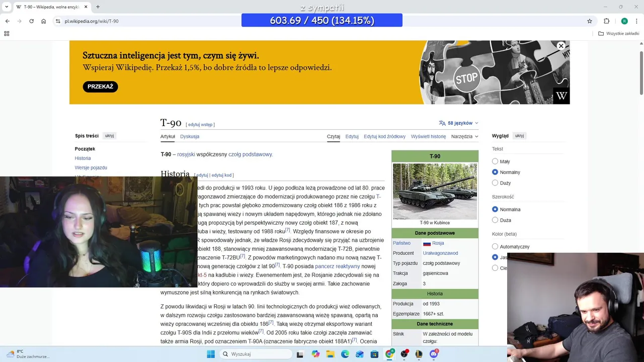
Task: Open the browser home page
Action: coord(44,21)
